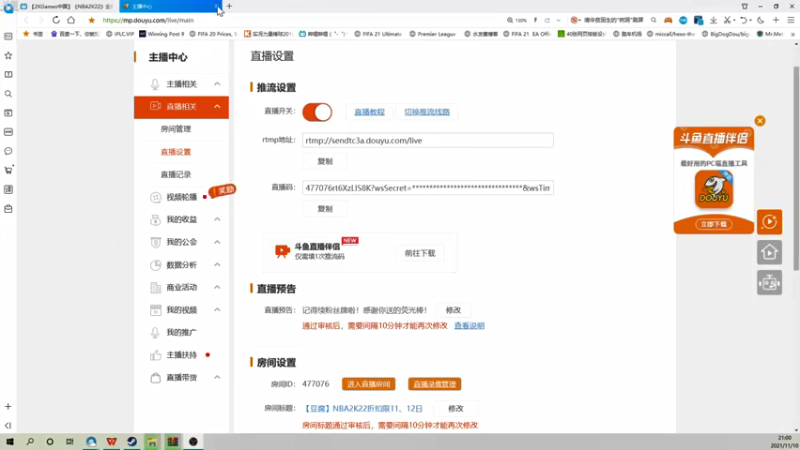The width and height of the screenshot is (800, 450).
Task: Click the sidebar shopping cart icon
Action: click(8, 170)
